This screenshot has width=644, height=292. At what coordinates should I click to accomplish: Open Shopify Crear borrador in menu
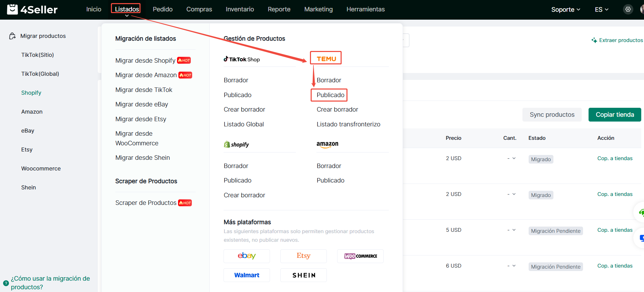244,195
